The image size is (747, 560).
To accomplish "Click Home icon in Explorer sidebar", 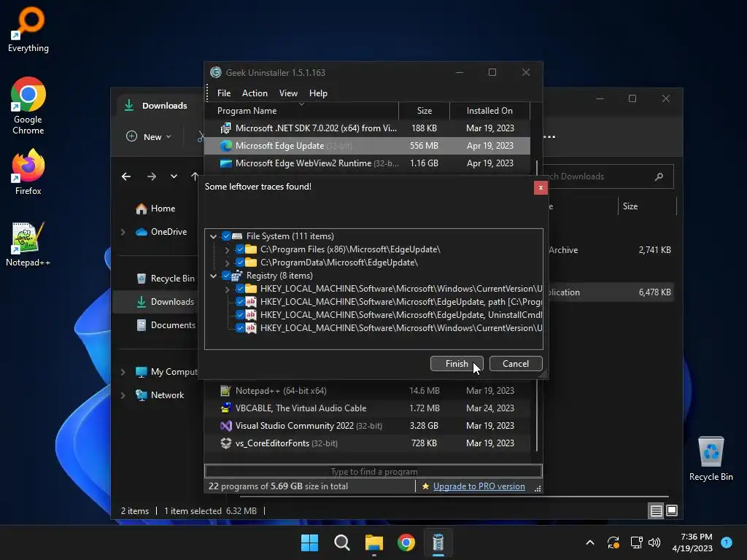I will (141, 209).
